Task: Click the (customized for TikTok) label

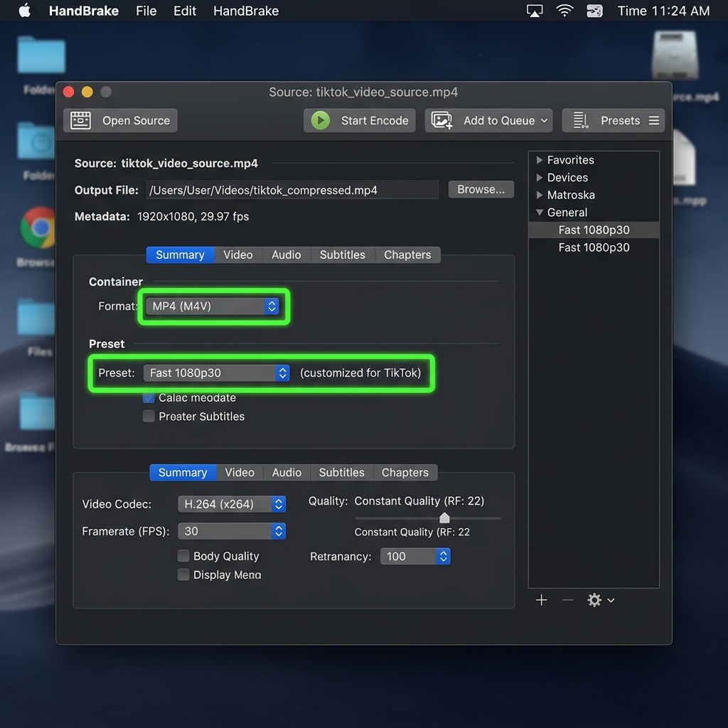Action: tap(360, 373)
